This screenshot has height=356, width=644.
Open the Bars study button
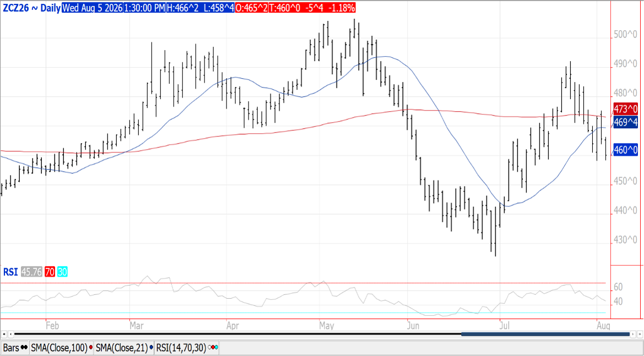[15, 348]
